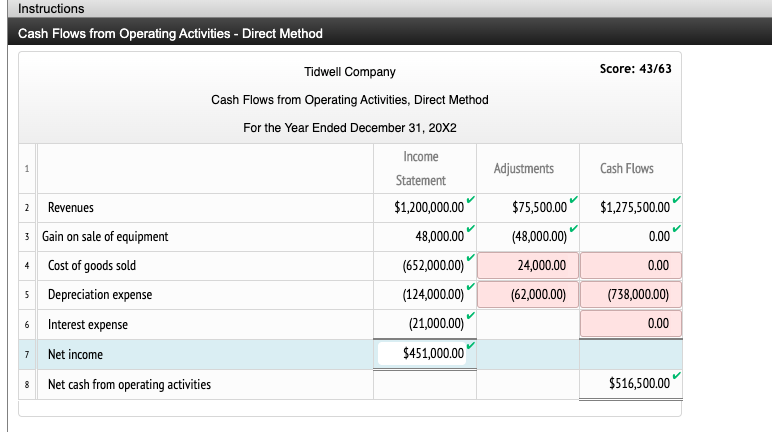Click the green checkmark beside $1,275,500.00
The height and width of the screenshot is (432, 772).
pos(677,199)
